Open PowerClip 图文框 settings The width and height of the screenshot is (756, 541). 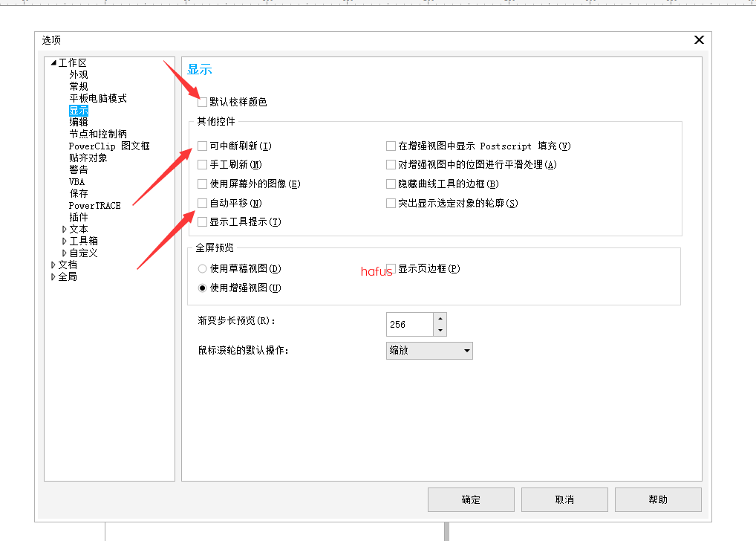(x=109, y=146)
